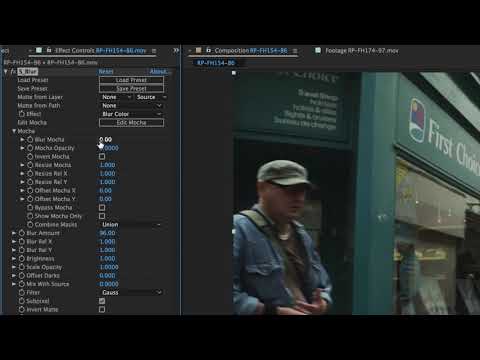
Task: Toggle stopwatch for Offset Mocha X
Action: pos(30,191)
